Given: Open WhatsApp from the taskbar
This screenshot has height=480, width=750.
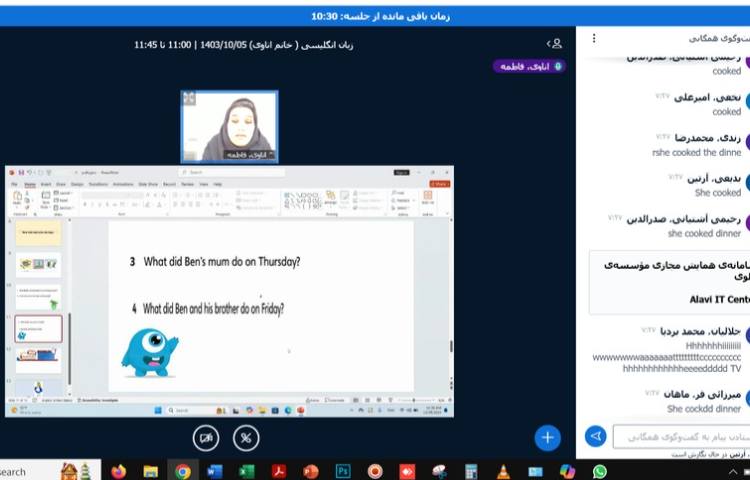Looking at the screenshot, I should [x=599, y=471].
